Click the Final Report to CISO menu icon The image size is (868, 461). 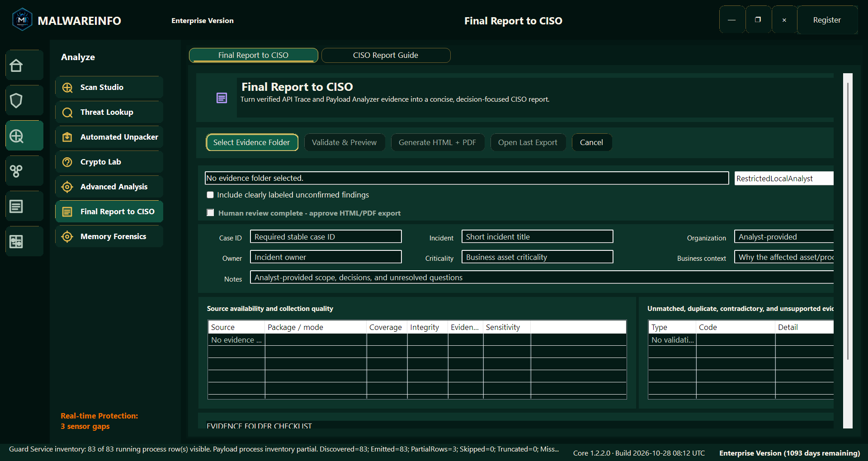(x=67, y=212)
